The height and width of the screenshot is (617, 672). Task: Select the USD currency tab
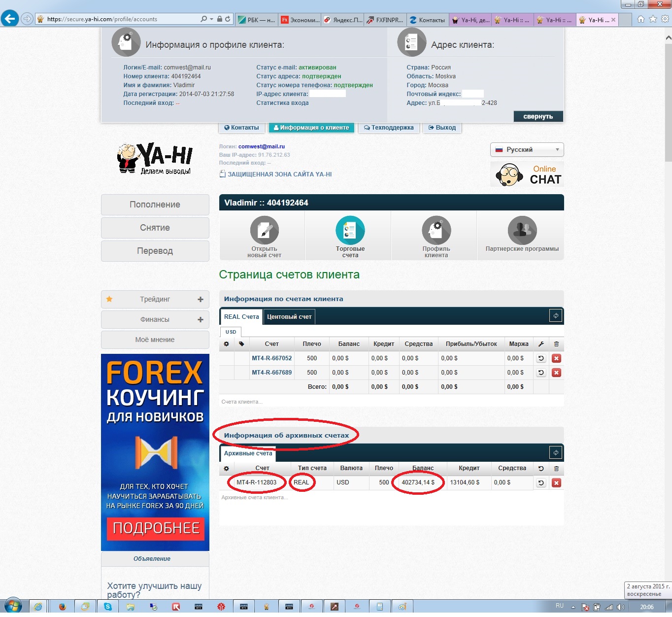[231, 332]
